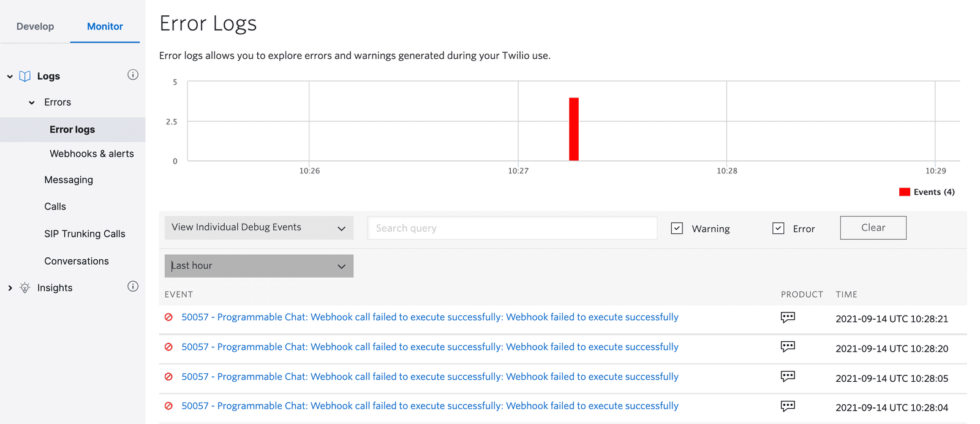
Task: Click the red Events legend swatch
Action: click(904, 191)
